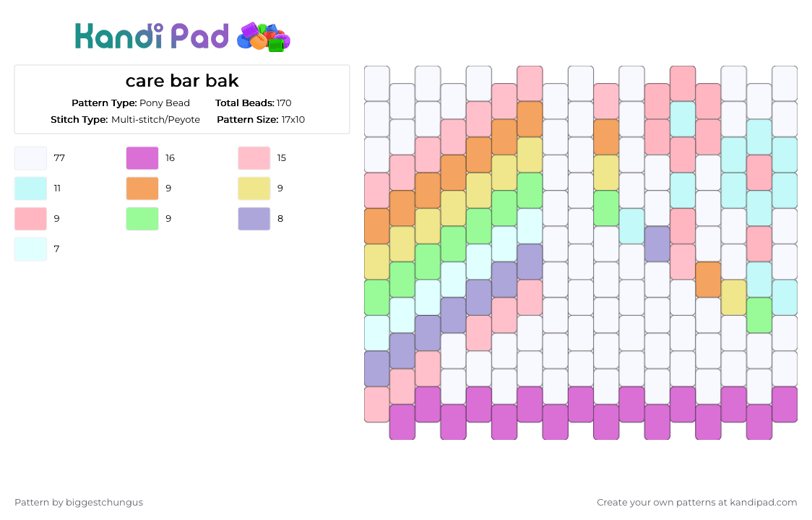Select the green swatch next to 9

142,219
